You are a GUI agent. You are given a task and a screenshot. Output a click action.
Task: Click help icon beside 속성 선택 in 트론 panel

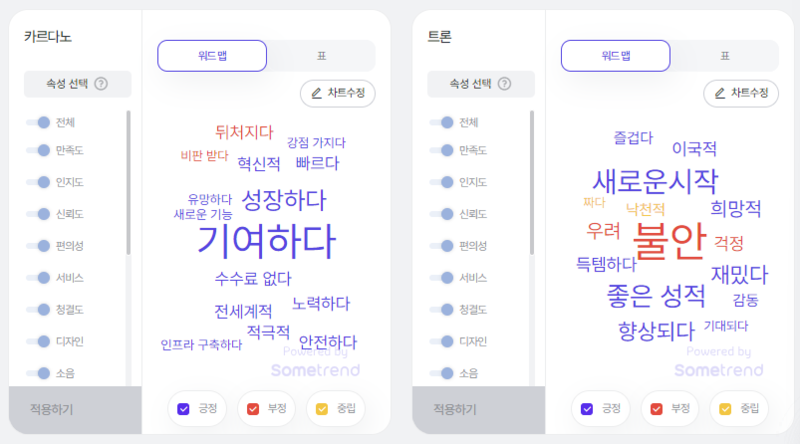click(504, 84)
